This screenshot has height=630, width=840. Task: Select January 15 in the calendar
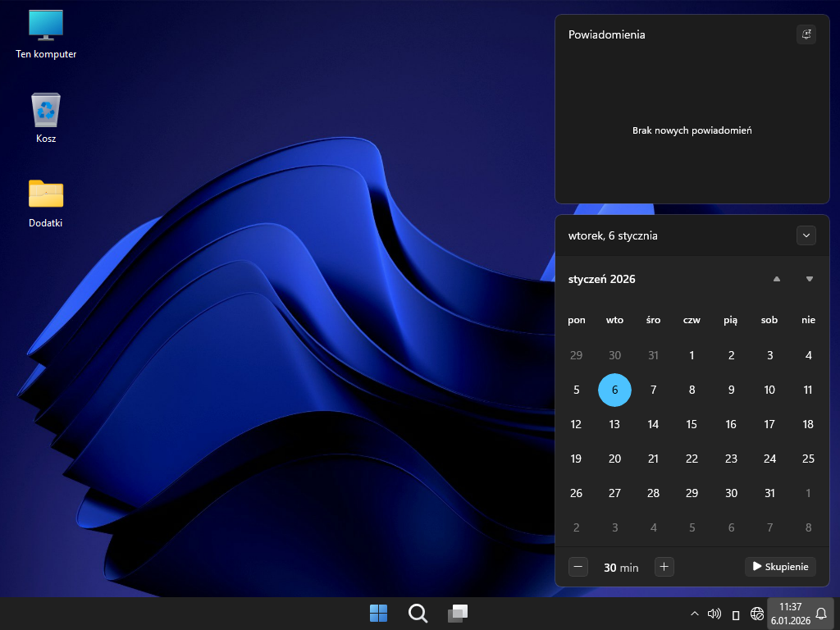coord(692,424)
